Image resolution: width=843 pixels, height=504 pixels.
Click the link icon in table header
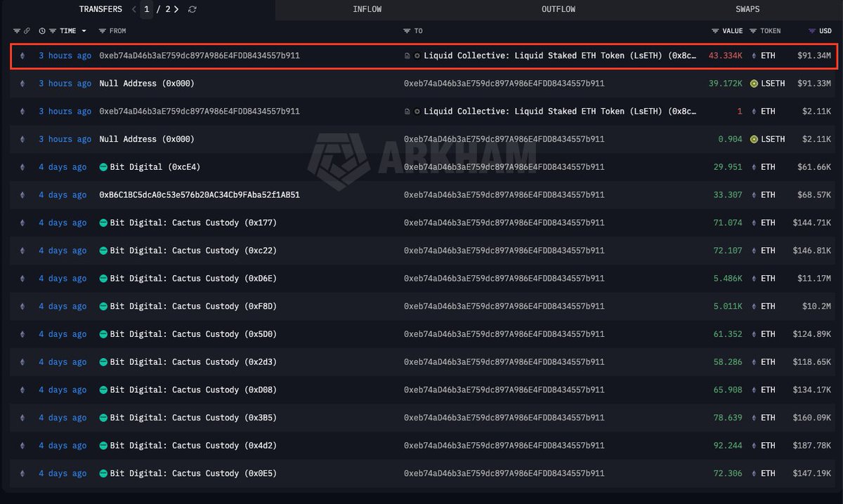[x=27, y=31]
